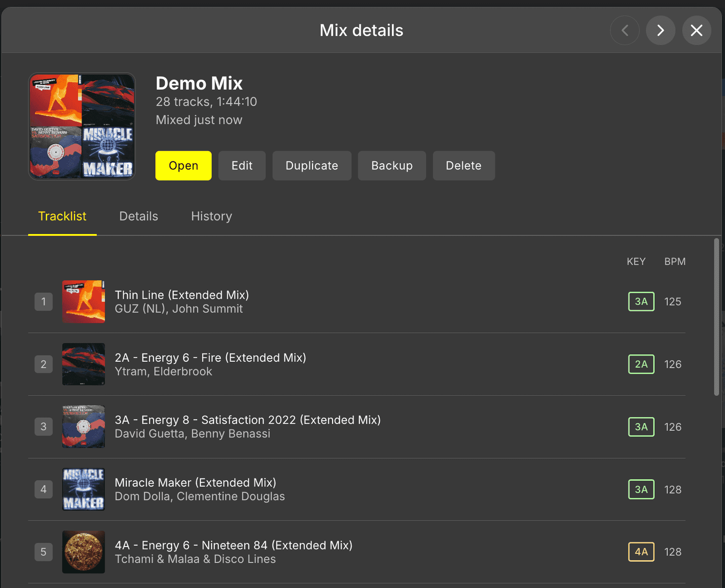This screenshot has height=588, width=725.
Task: Open the History tab
Action: pos(211,216)
